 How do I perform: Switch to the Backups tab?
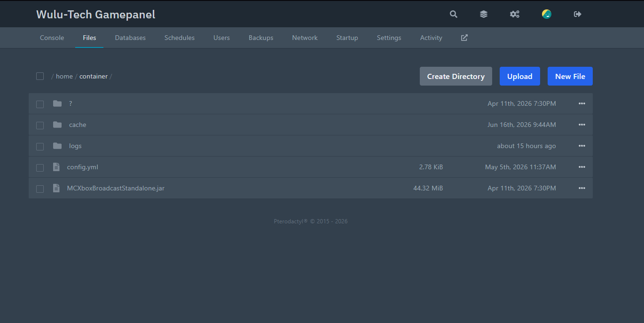pos(261,38)
